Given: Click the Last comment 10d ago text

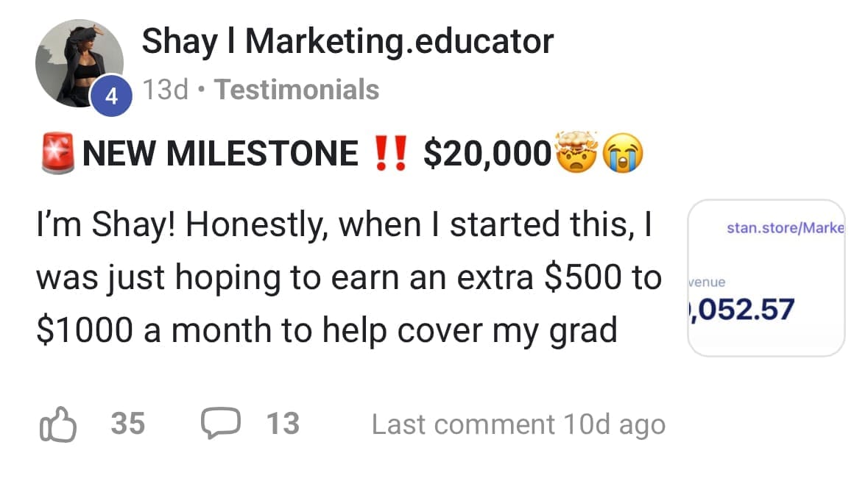Looking at the screenshot, I should 518,424.
